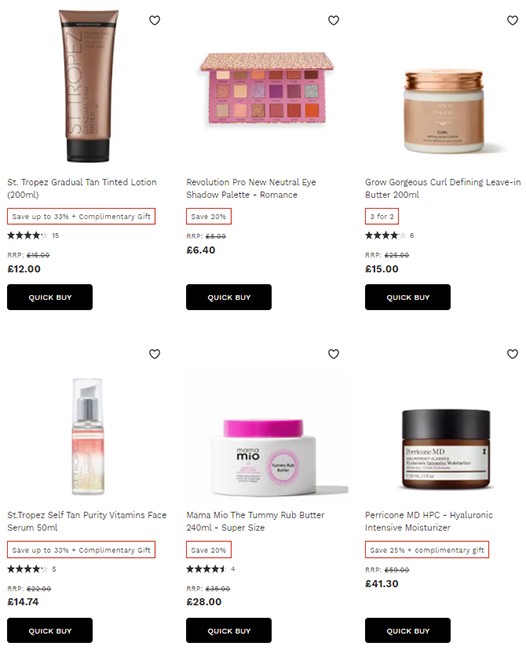This screenshot has width=526, height=650.
Task: Quick buy St.Tropez Face Serum 50ml
Action: (x=50, y=630)
